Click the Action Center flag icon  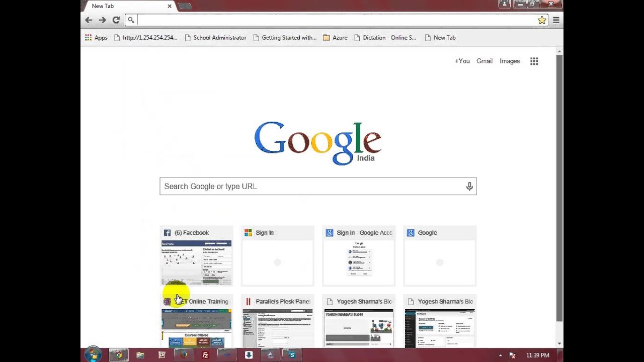click(513, 355)
